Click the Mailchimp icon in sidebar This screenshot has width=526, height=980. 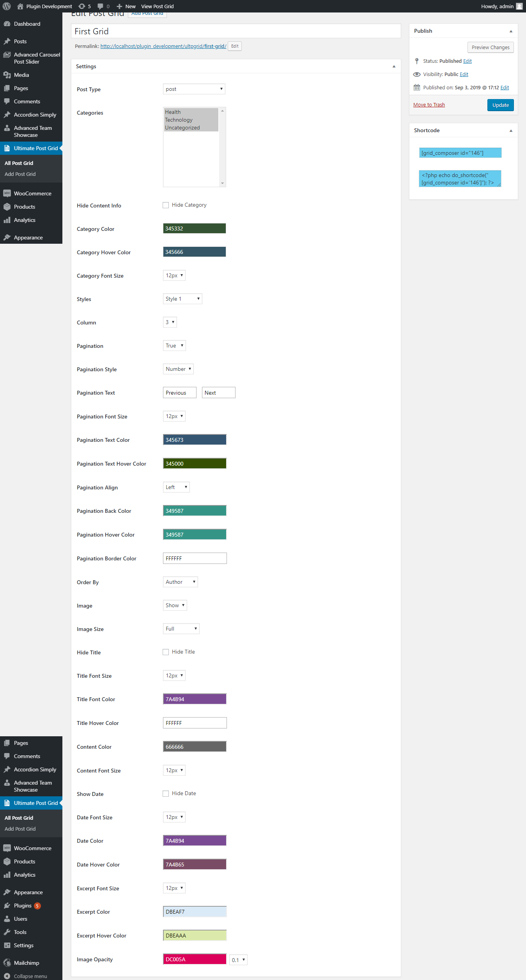(7, 963)
